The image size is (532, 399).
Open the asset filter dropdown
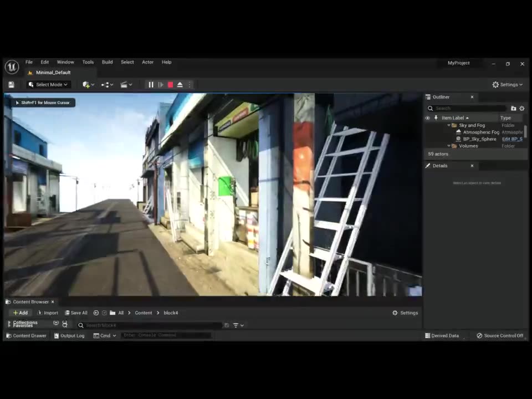(238, 325)
